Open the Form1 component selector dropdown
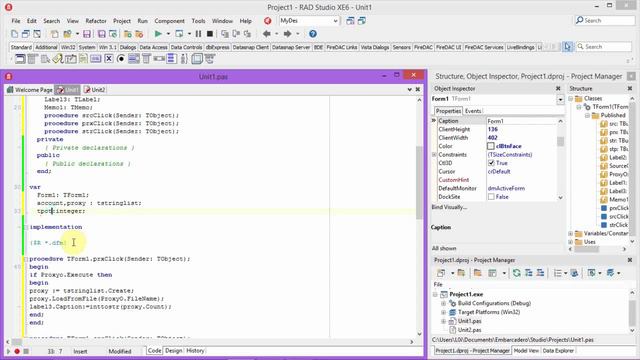The height and width of the screenshot is (360, 640). pos(560,99)
